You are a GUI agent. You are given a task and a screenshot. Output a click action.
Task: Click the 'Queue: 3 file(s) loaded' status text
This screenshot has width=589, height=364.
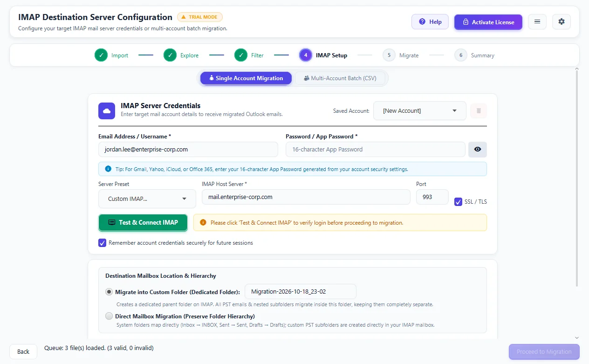click(99, 348)
